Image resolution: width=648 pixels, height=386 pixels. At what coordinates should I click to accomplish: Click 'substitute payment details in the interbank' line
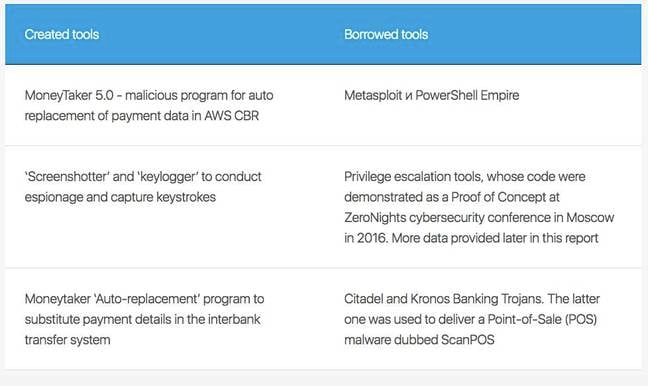coord(143,319)
